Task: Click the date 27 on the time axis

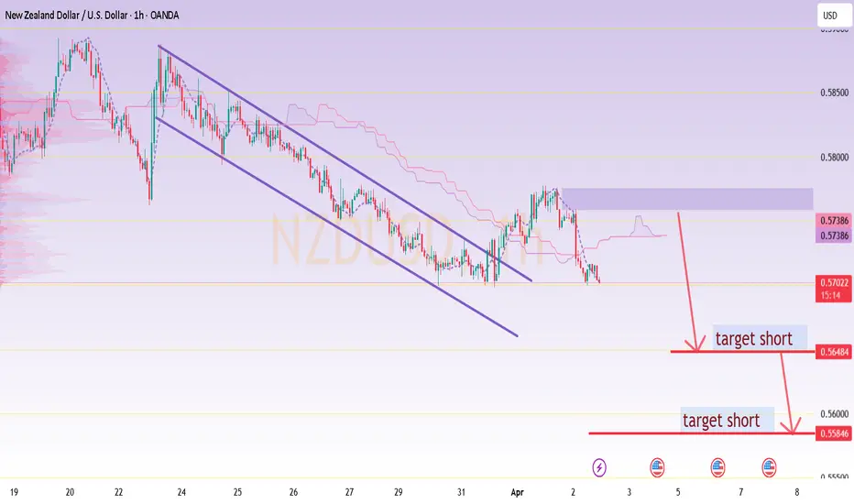Action: coord(350,492)
